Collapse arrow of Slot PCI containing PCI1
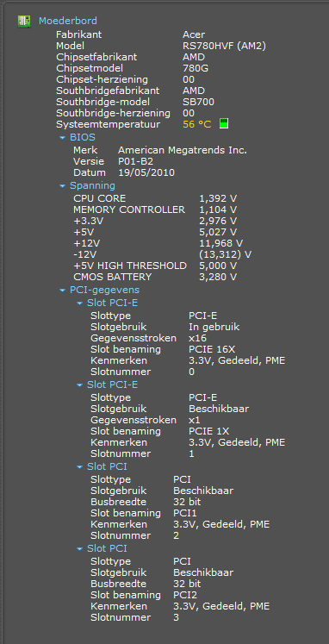 point(79,467)
